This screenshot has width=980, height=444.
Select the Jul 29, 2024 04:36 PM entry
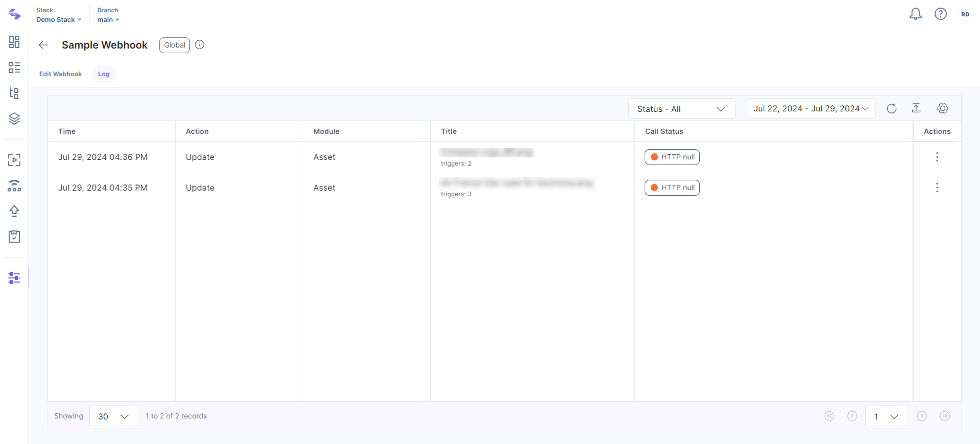tap(103, 157)
